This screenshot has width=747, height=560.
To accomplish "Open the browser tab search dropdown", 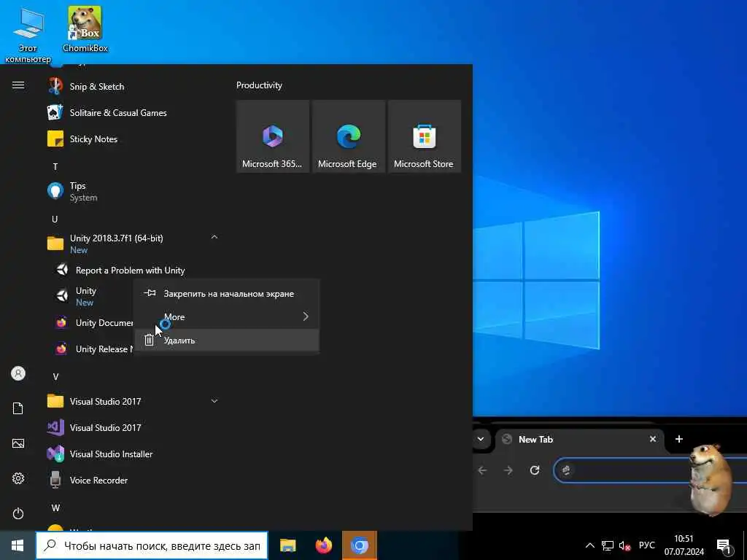I will 481,439.
